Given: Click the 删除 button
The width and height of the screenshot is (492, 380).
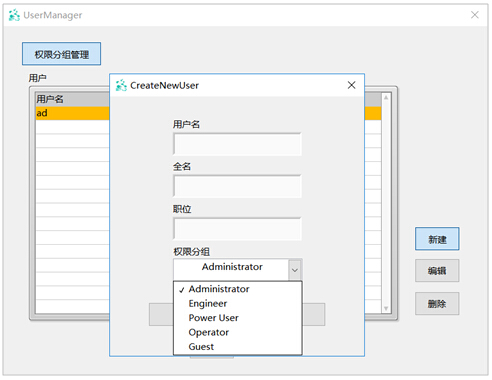Looking at the screenshot, I should click(437, 304).
